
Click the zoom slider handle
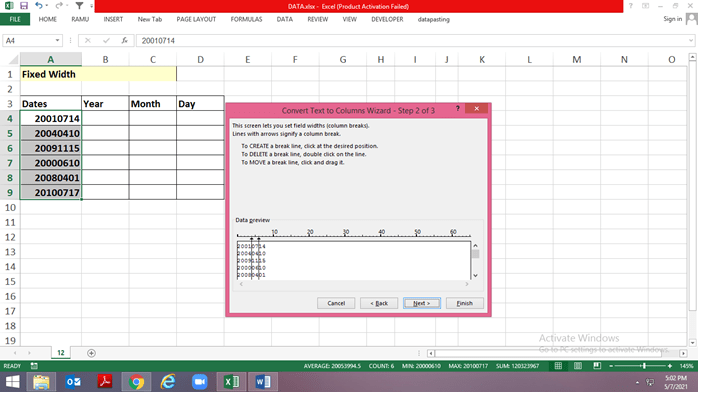click(644, 366)
